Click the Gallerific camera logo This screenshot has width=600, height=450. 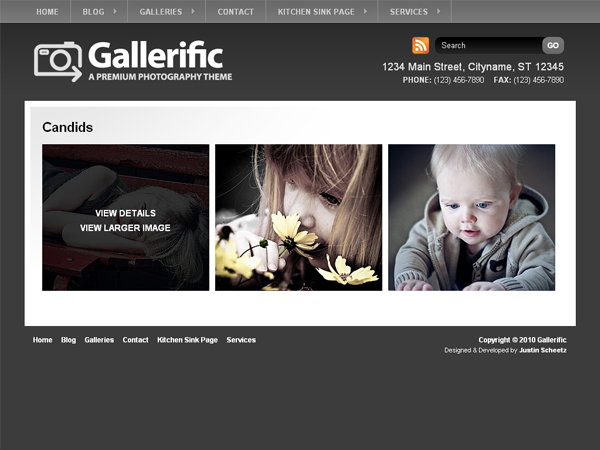coord(58,62)
